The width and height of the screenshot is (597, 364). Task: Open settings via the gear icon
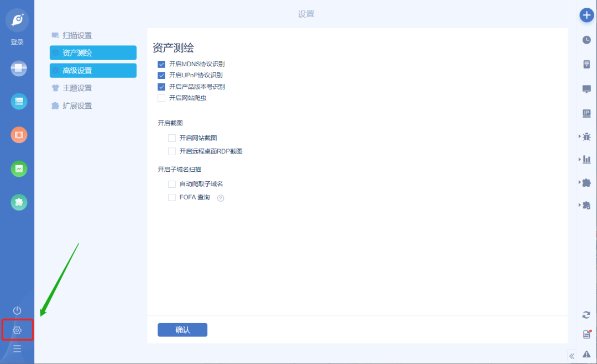click(x=17, y=330)
